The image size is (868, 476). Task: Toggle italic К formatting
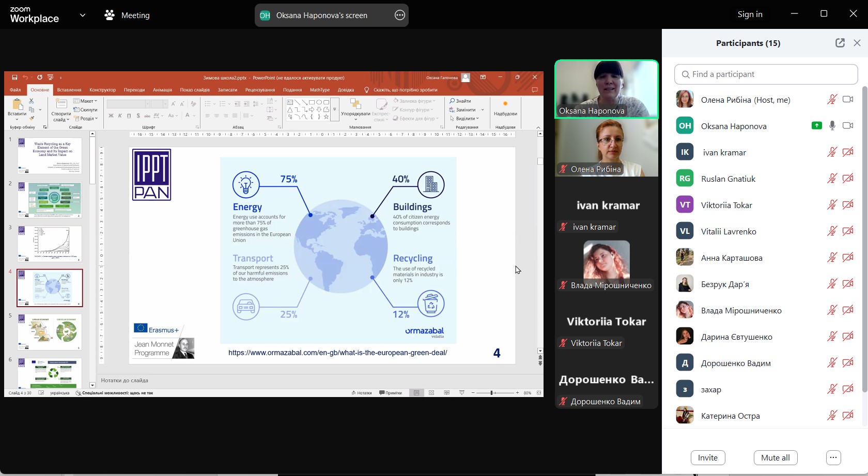(120, 116)
